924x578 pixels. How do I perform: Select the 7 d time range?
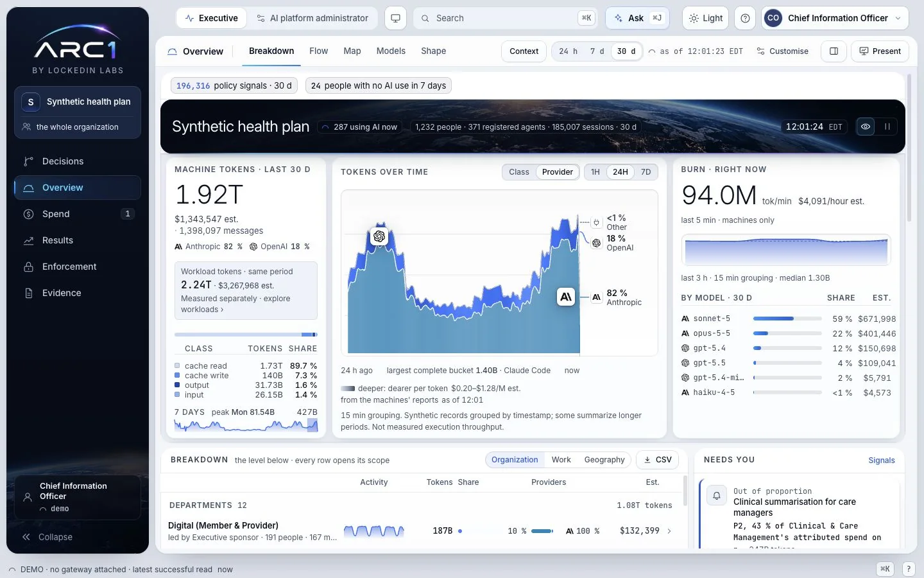pos(597,51)
